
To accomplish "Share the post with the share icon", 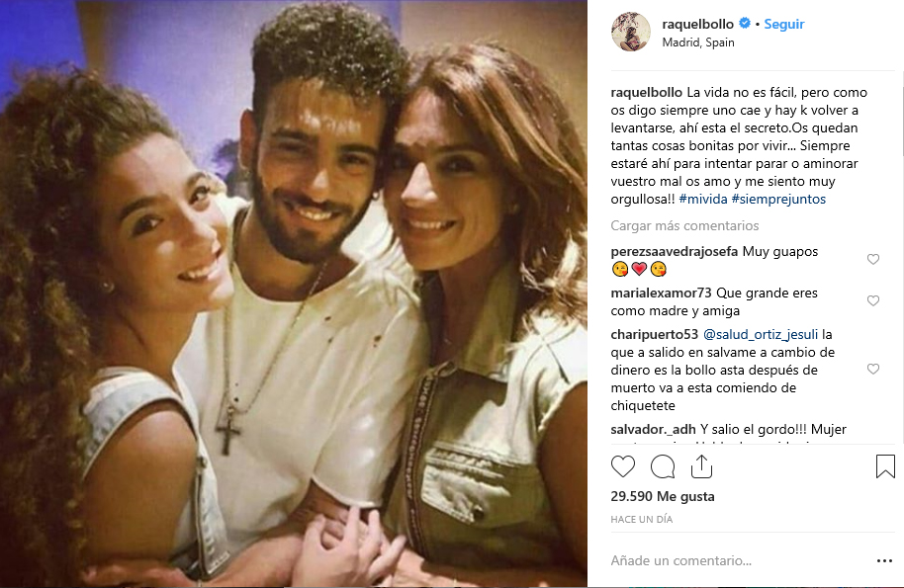I will point(701,466).
